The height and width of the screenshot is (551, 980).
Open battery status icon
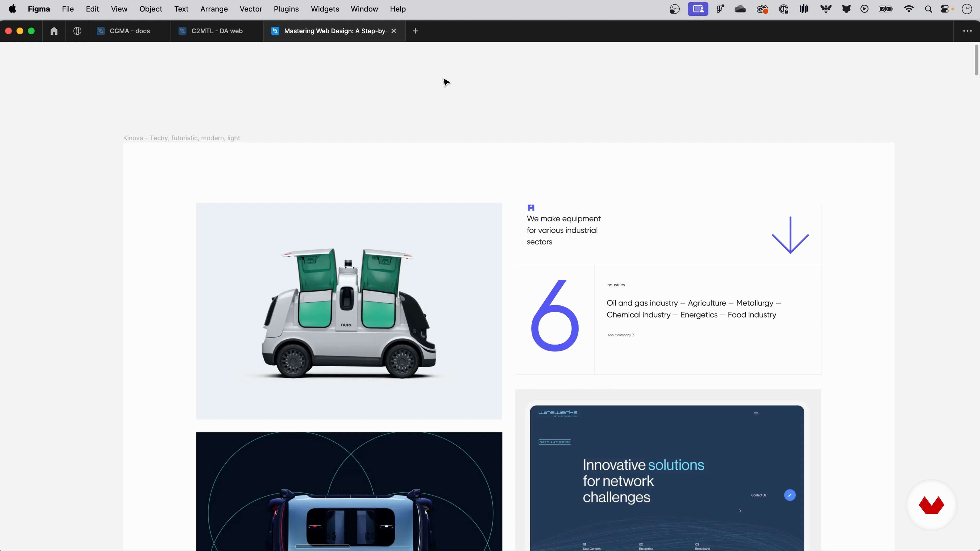point(886,9)
